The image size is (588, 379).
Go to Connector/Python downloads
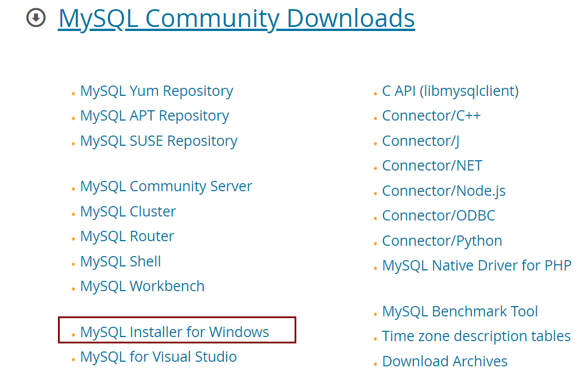pyautogui.click(x=442, y=241)
